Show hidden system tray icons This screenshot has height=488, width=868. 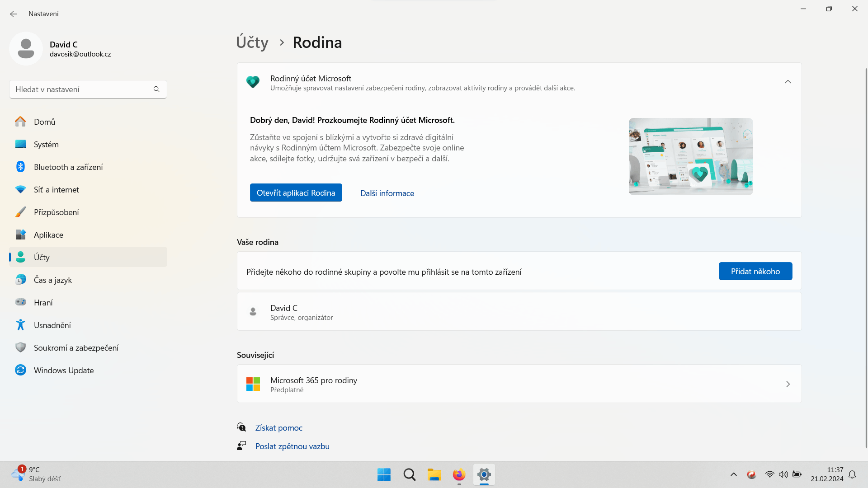tap(733, 474)
